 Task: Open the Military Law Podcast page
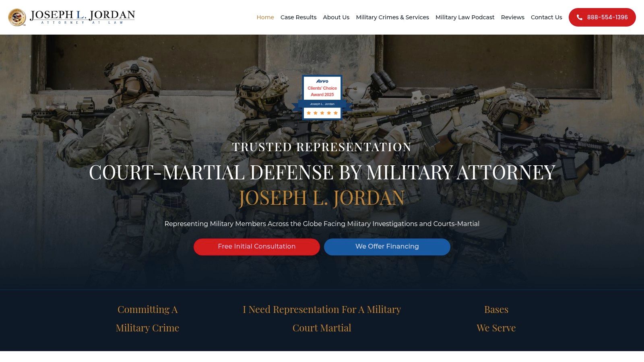click(465, 17)
